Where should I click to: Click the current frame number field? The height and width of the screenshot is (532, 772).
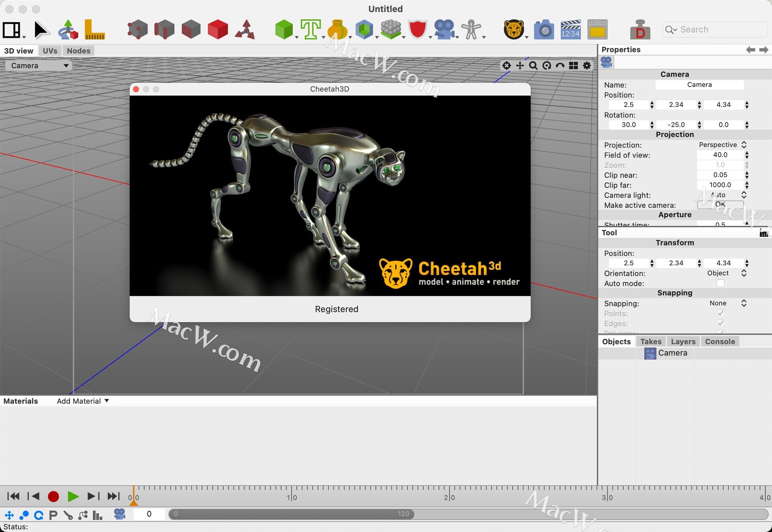149,514
